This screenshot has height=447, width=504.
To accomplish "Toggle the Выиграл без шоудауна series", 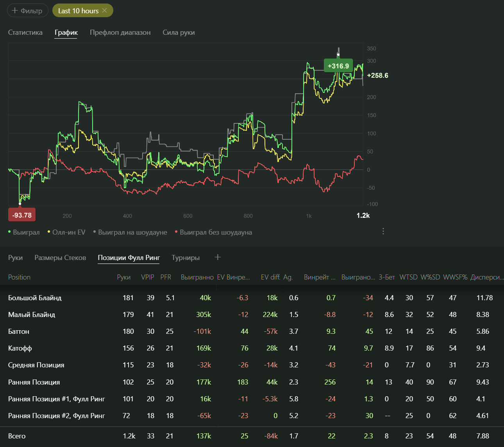I will pos(214,232).
